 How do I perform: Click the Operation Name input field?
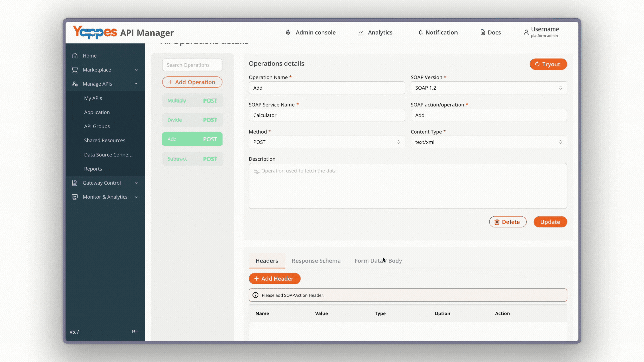click(x=326, y=88)
